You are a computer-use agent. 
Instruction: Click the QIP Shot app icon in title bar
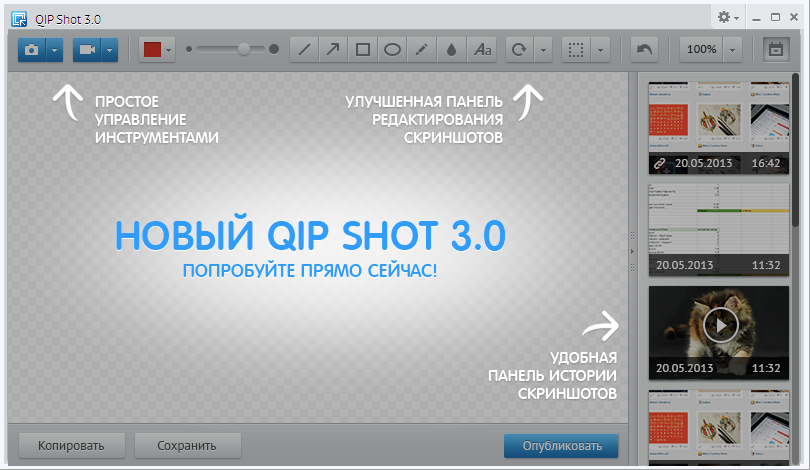click(19, 20)
